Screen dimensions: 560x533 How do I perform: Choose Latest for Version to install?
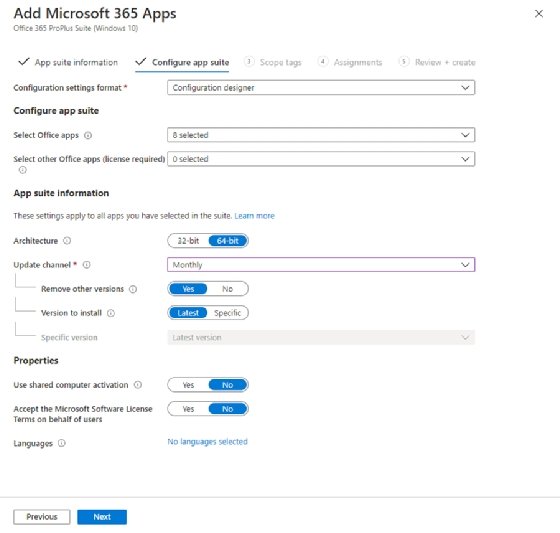[188, 313]
